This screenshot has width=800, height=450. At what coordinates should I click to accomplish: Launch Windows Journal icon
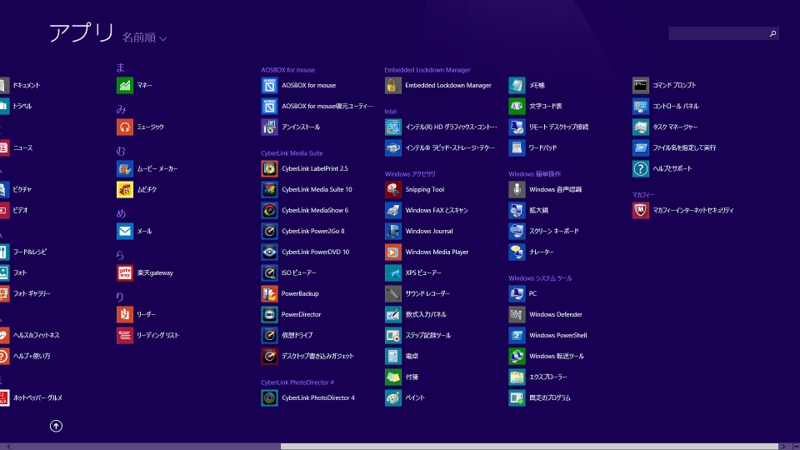[393, 231]
